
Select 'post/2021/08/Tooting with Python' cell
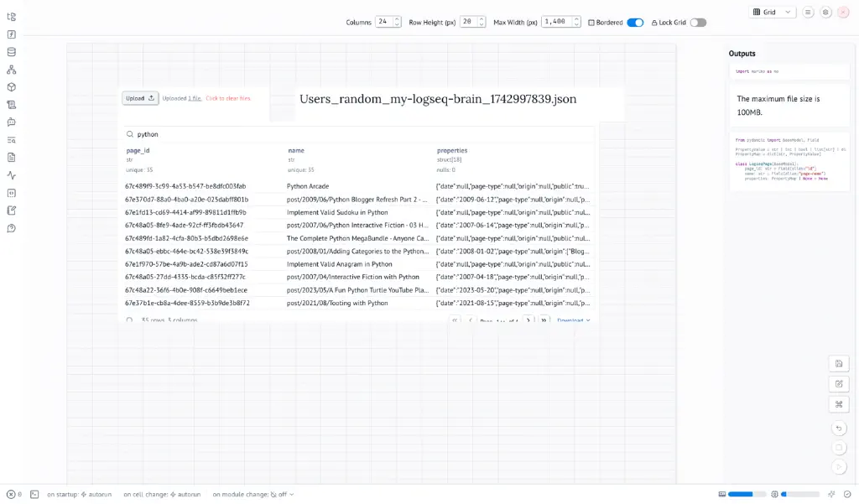click(x=337, y=303)
